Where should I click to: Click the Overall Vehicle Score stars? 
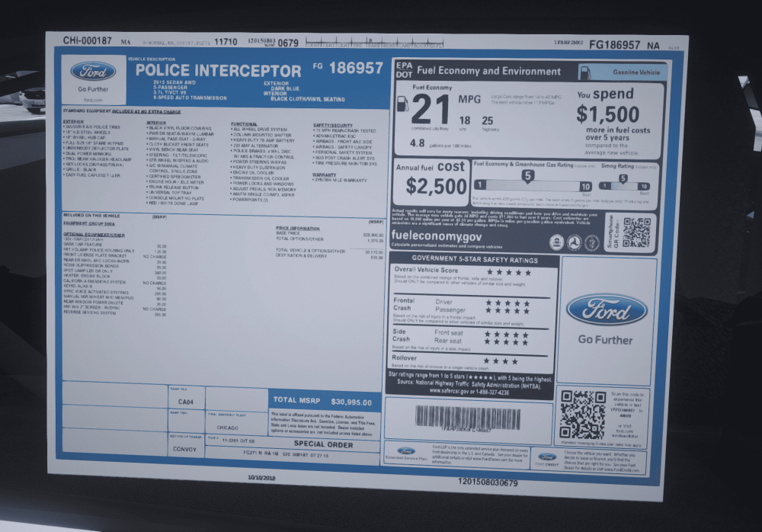(x=509, y=272)
